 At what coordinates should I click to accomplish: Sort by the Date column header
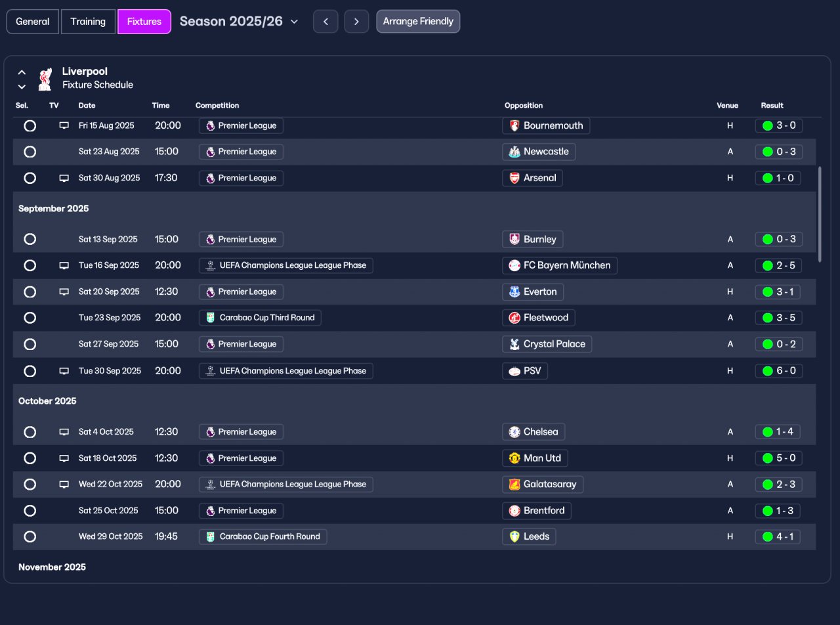click(87, 106)
